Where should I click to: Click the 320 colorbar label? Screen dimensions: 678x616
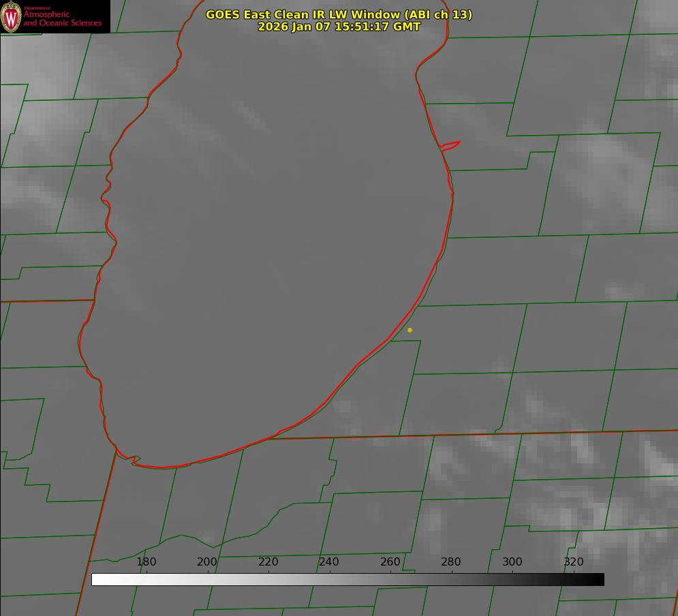(x=574, y=561)
